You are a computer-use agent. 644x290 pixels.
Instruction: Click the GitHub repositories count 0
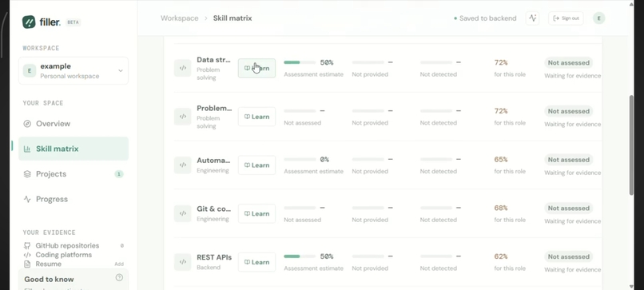[x=122, y=245]
